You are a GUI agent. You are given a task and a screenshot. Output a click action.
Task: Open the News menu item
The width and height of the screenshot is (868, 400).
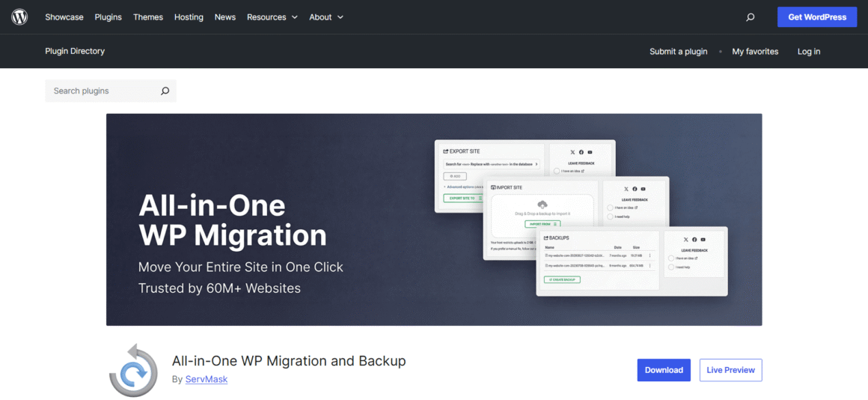coord(225,17)
